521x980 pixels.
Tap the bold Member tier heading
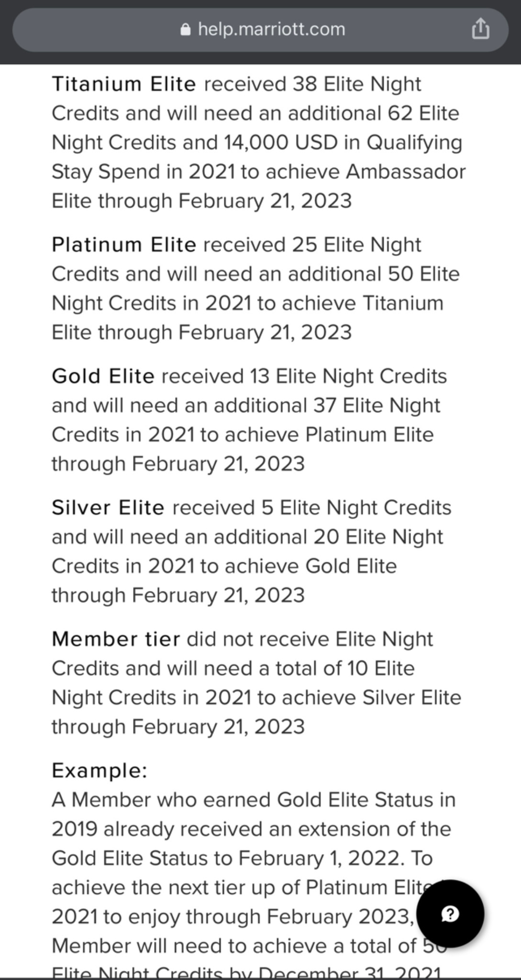(116, 639)
